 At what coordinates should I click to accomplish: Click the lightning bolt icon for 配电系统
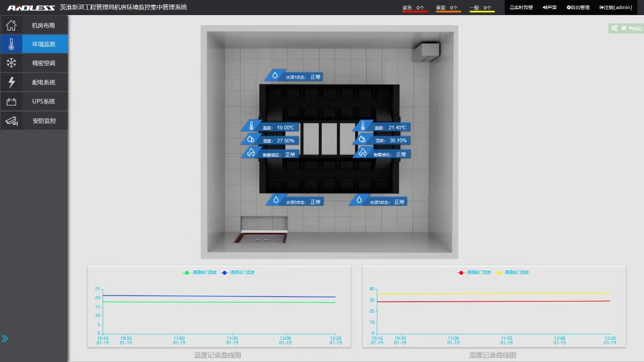click(11, 82)
